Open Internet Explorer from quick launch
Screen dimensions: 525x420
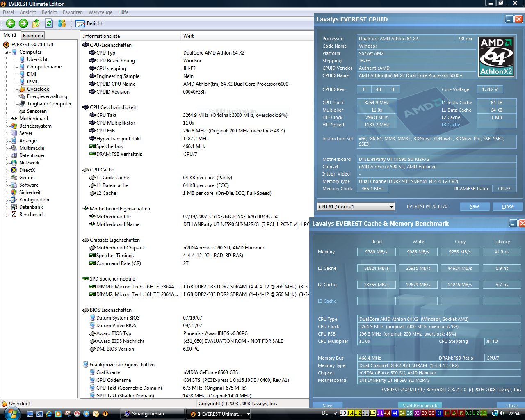pyautogui.click(x=49, y=414)
